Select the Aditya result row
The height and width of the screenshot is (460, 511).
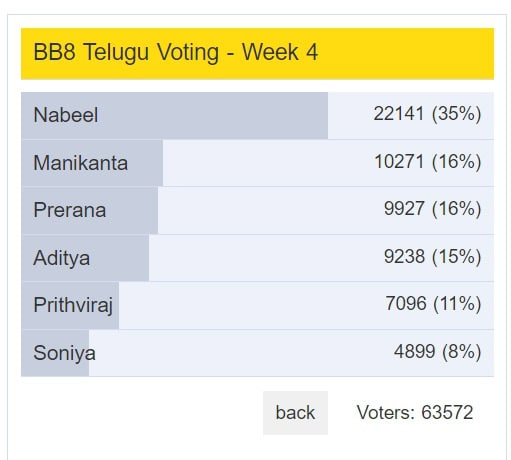tap(257, 258)
